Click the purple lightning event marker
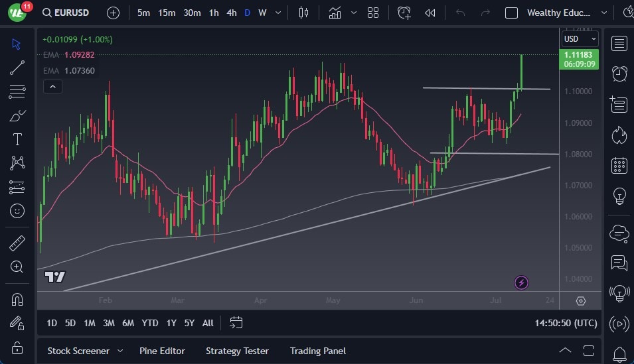This screenshot has height=364, width=634. (x=521, y=283)
